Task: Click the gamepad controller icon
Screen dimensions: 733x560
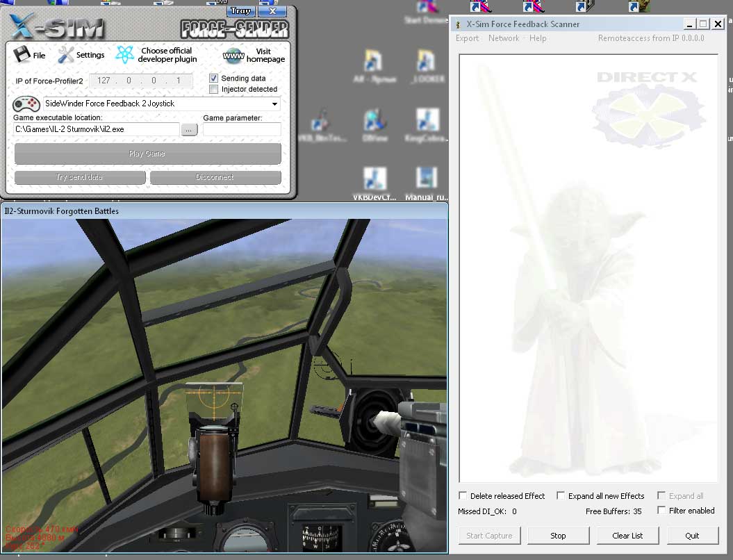Action: point(26,104)
